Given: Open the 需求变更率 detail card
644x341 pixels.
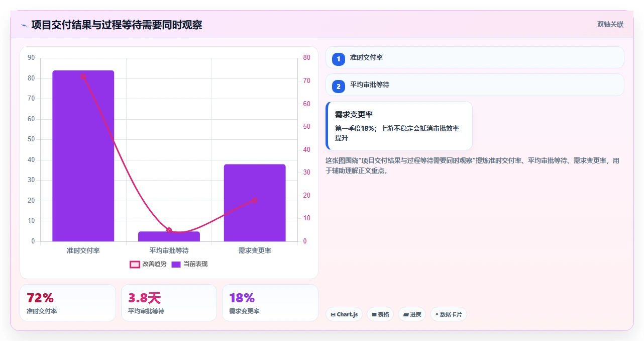Looking at the screenshot, I should pos(399,126).
